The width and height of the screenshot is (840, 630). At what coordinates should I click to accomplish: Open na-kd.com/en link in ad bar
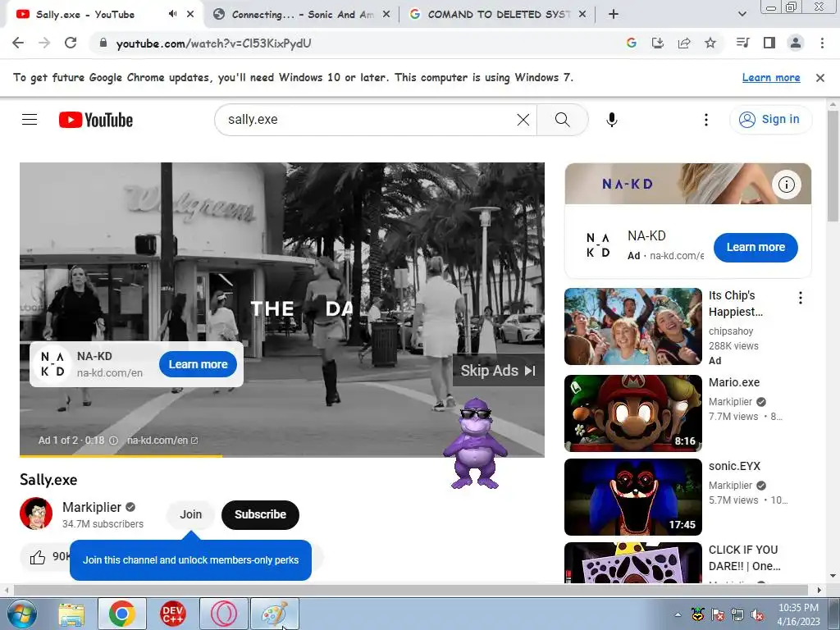click(x=162, y=441)
